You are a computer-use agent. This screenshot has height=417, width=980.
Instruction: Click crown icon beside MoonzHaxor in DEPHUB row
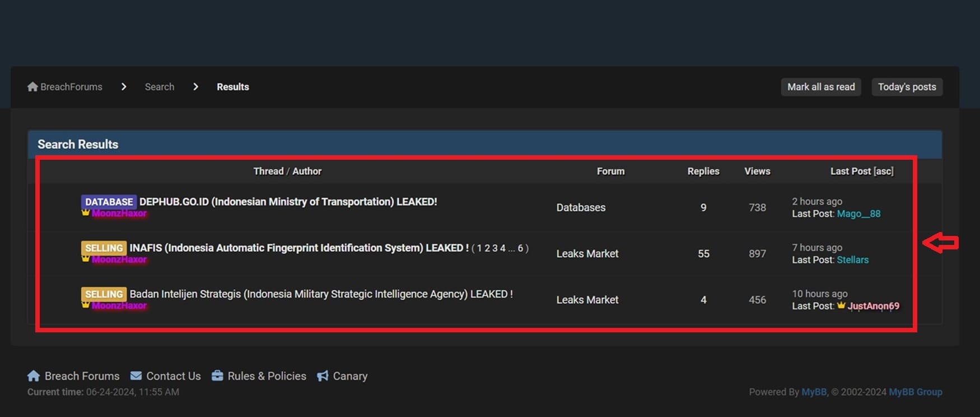click(86, 212)
